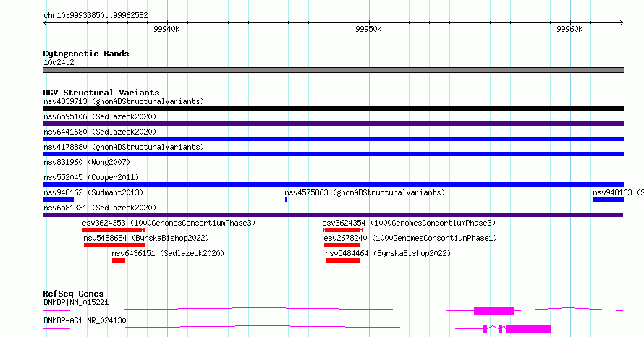Click the 99940k ruler tick label
Viewport: 644px width, 337px height.
166,29
